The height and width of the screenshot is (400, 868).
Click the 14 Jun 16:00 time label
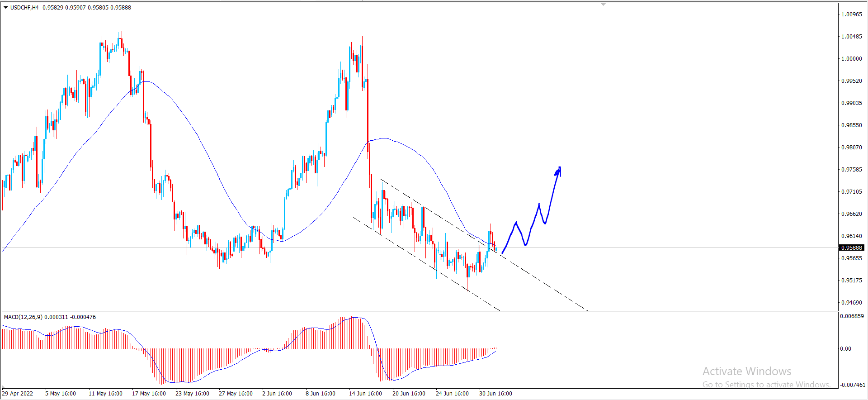(365, 393)
